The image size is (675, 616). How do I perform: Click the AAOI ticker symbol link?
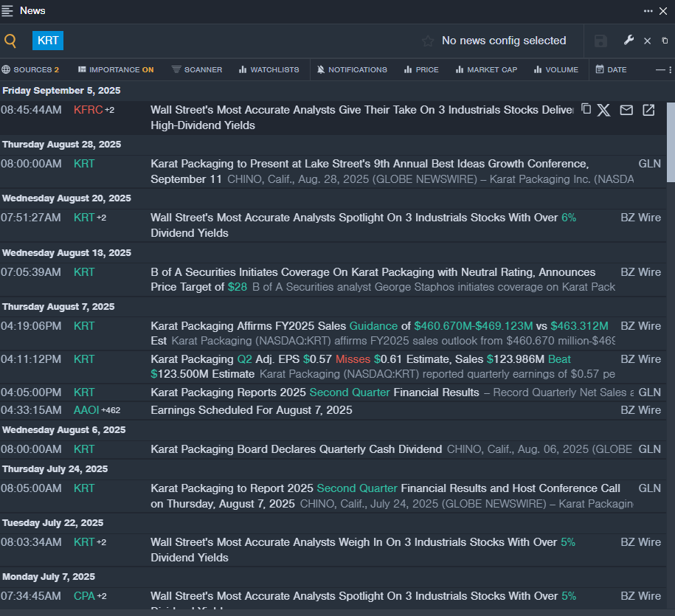pos(86,410)
